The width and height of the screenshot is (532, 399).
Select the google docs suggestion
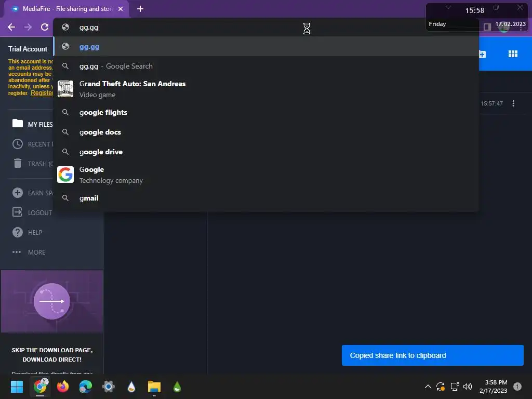click(265, 132)
